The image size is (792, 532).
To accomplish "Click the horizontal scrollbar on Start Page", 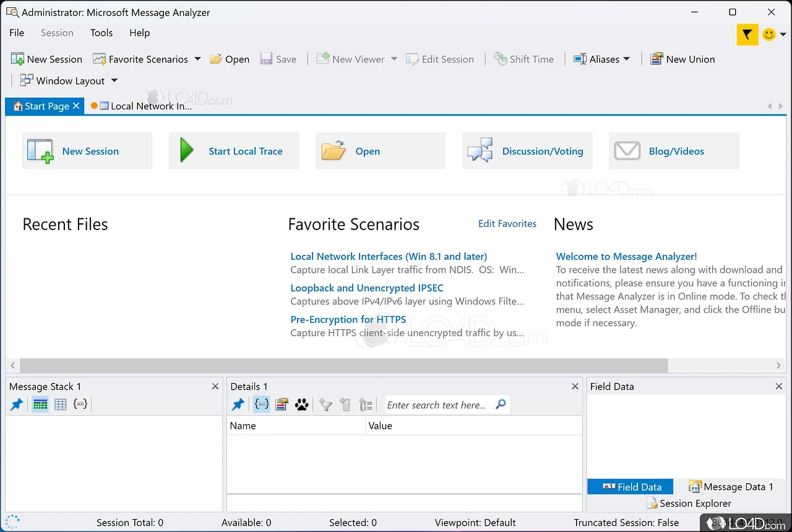I will 343,366.
